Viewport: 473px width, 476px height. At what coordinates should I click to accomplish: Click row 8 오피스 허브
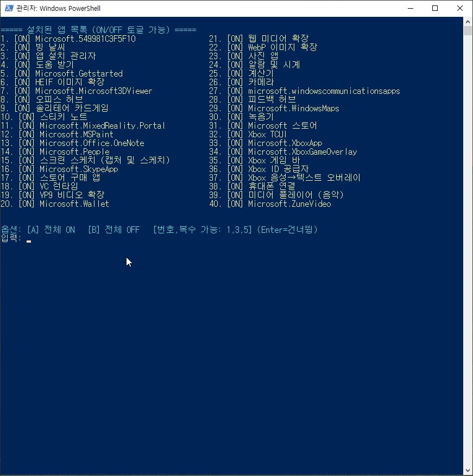[42, 99]
